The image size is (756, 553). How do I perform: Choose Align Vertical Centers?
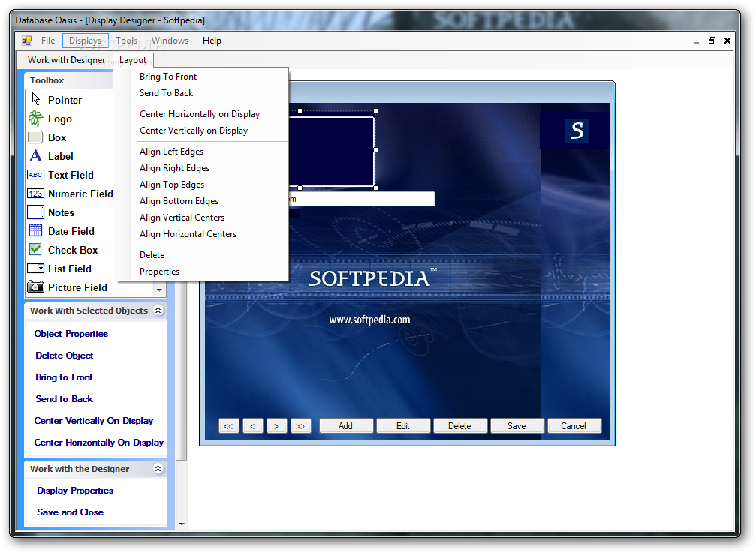point(182,218)
